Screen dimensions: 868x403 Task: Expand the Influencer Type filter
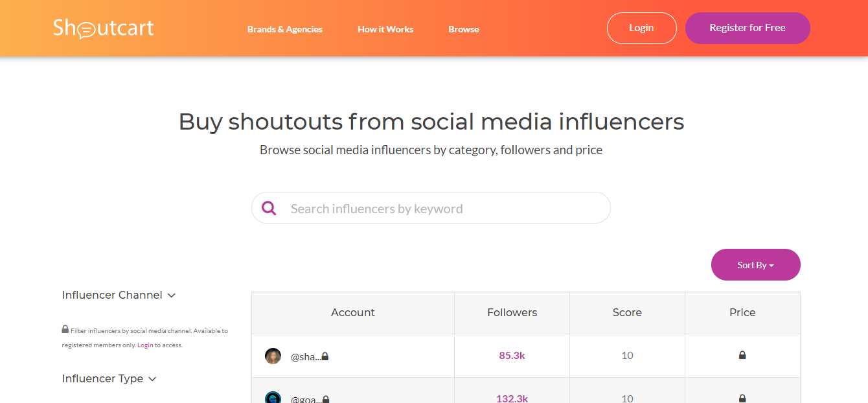(109, 378)
